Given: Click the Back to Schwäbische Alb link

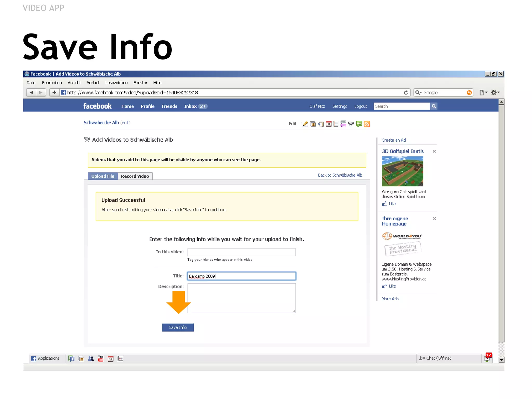Looking at the screenshot, I should [x=340, y=175].
